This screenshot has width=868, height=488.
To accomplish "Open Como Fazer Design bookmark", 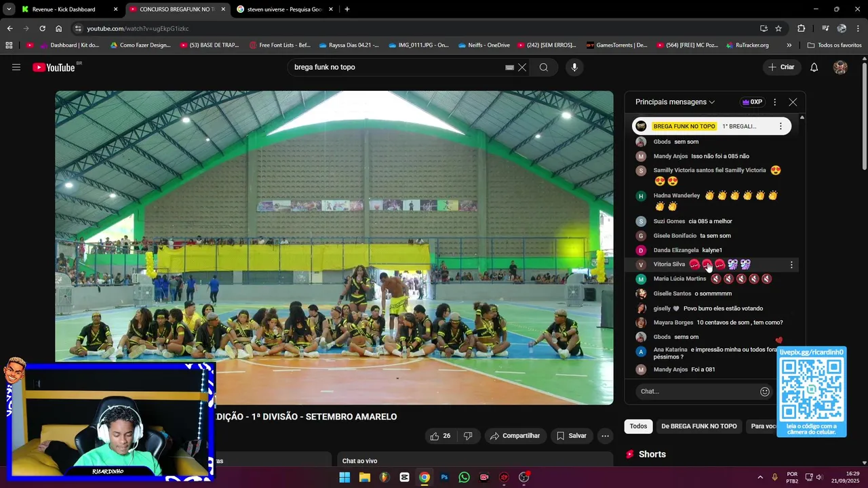I will pos(140,45).
